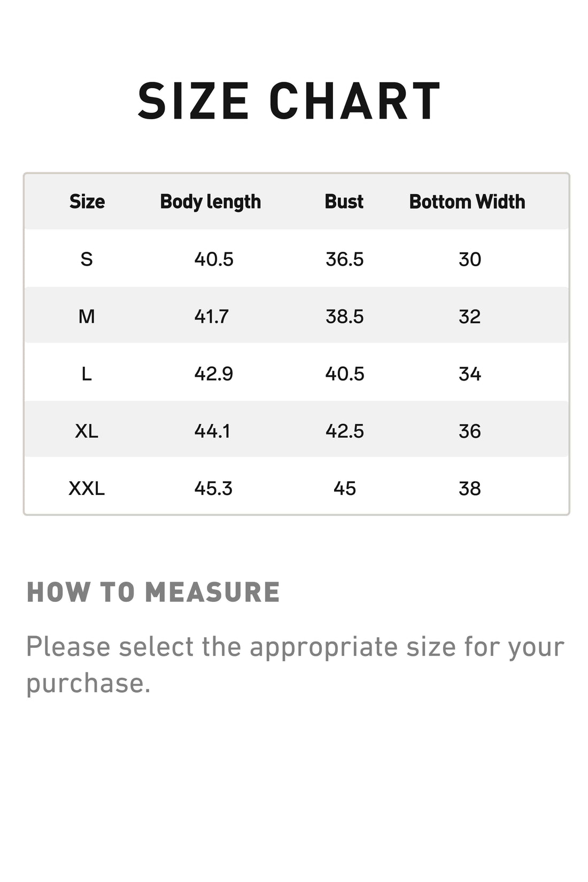
Task: Click the HOW TO MEASURE heading
Action: [x=153, y=592]
